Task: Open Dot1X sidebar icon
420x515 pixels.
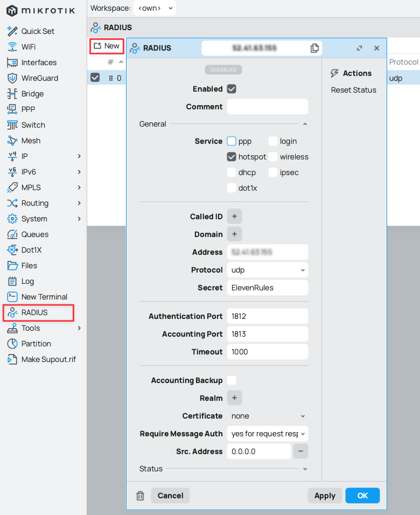Action: coord(12,250)
